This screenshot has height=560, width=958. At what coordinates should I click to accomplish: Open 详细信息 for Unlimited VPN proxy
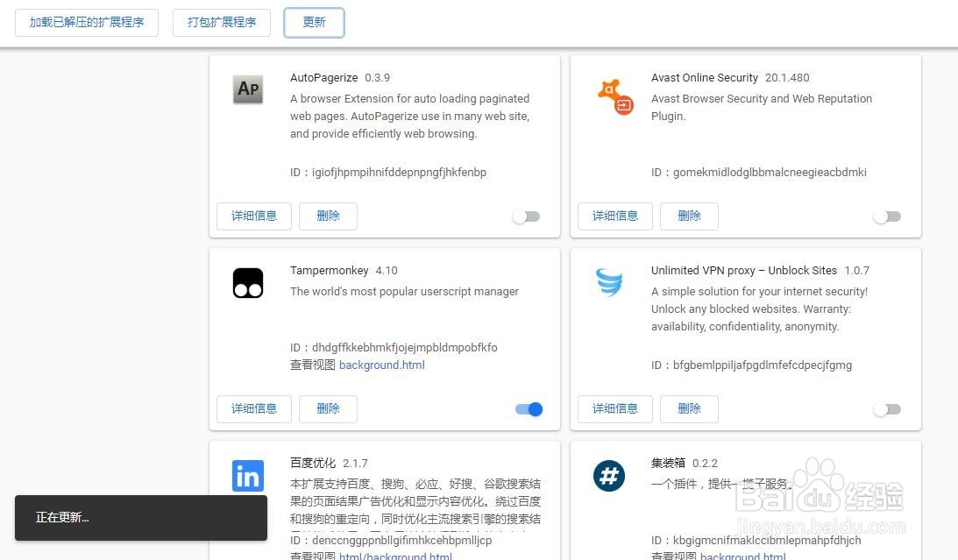coord(615,409)
